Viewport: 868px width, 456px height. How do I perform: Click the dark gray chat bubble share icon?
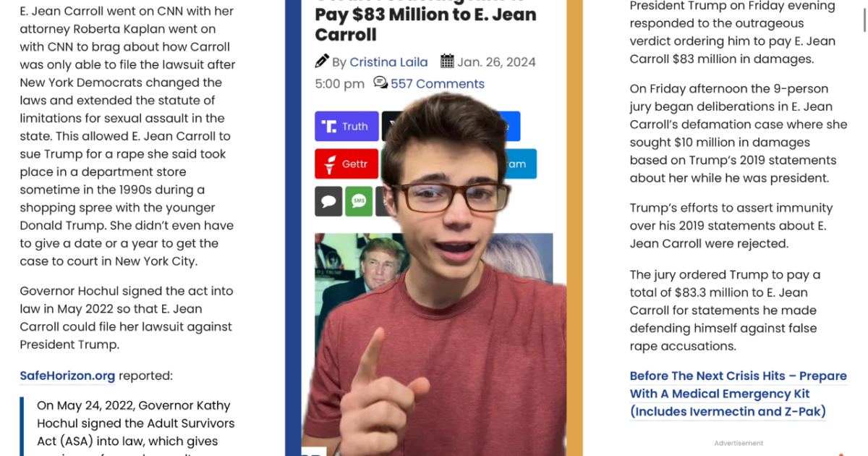point(328,201)
